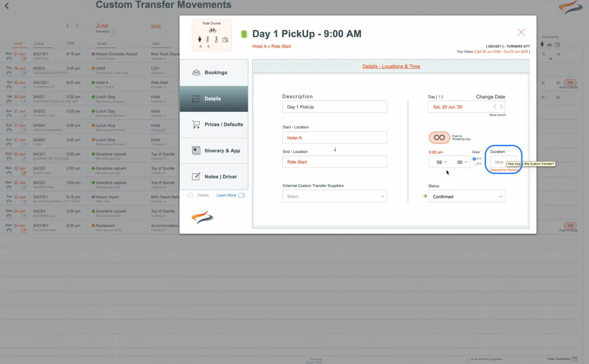Click the Clear time link
Viewport: 589px width, 364px height.
pos(475,152)
